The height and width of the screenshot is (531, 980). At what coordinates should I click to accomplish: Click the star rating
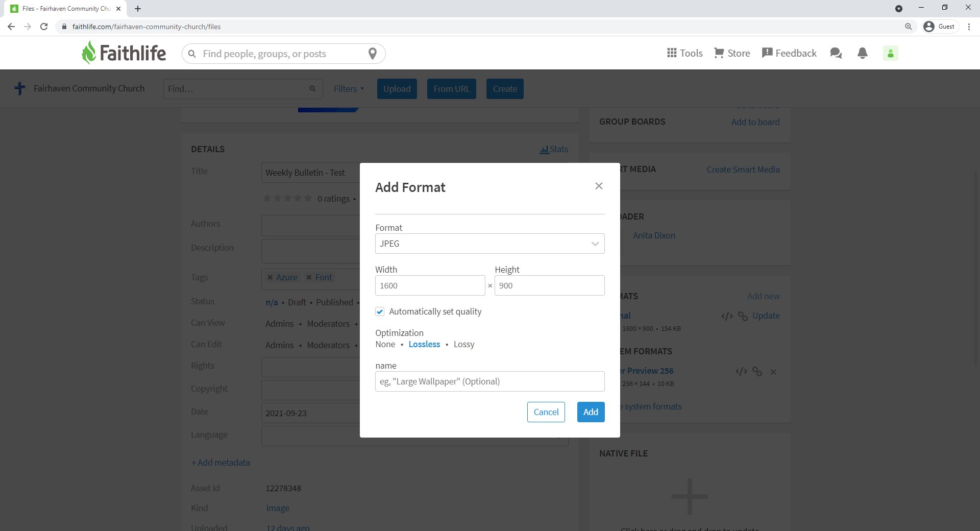287,198
